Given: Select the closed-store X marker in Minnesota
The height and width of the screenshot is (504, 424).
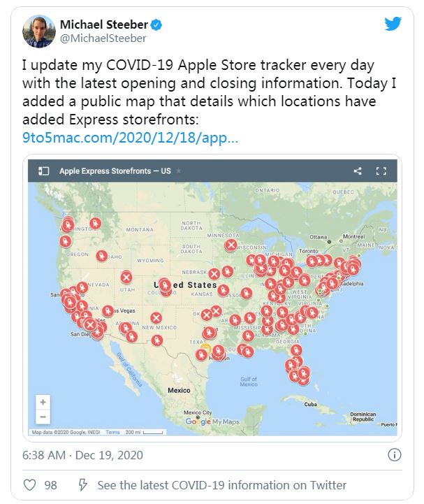Looking at the screenshot, I should pos(231,245).
